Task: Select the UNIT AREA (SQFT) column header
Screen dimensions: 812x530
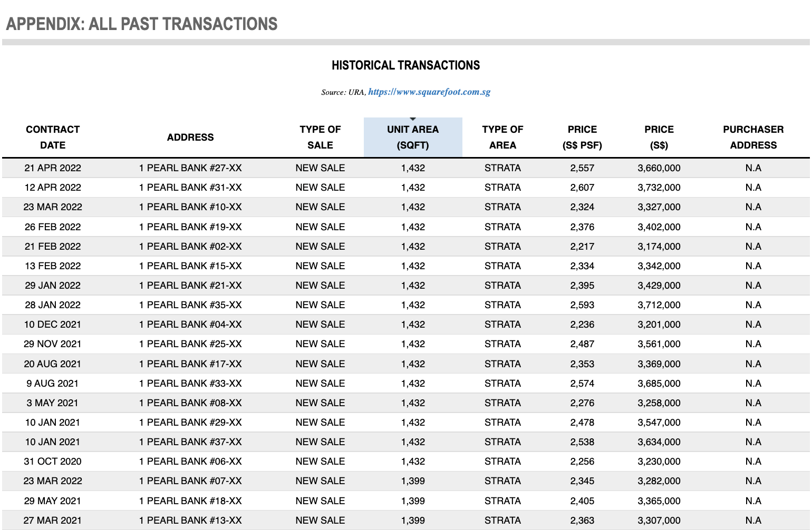Action: (413, 137)
